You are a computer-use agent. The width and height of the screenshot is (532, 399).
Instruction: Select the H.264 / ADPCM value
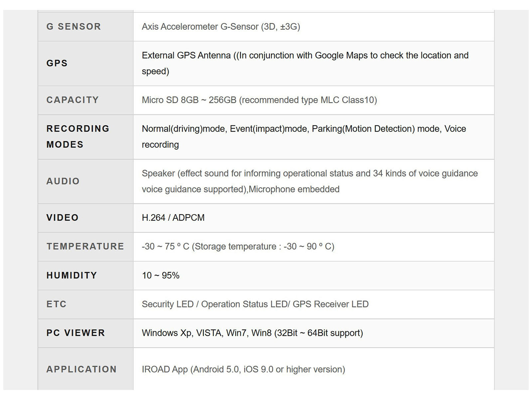(173, 217)
